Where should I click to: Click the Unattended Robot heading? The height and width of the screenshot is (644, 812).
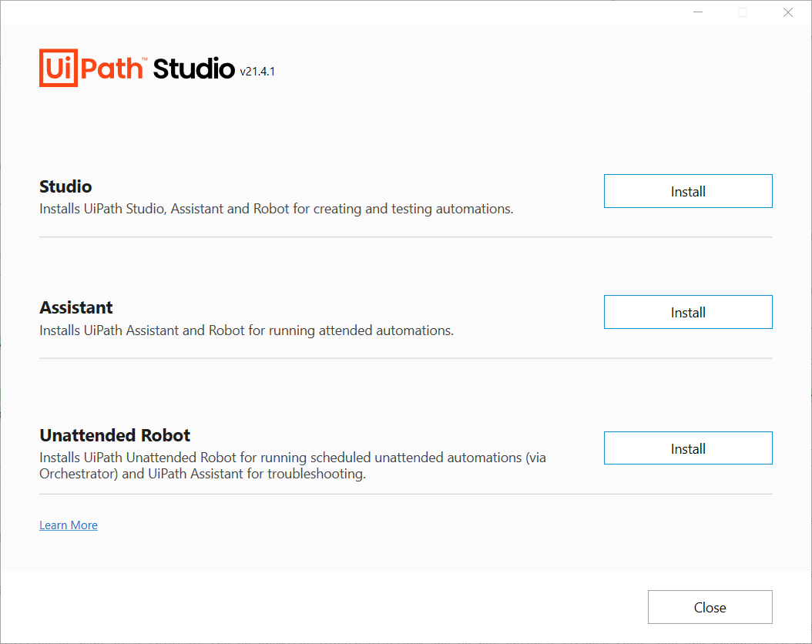[x=115, y=435]
